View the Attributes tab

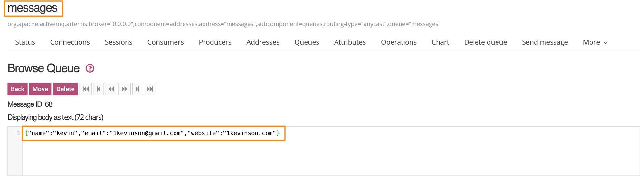point(350,42)
